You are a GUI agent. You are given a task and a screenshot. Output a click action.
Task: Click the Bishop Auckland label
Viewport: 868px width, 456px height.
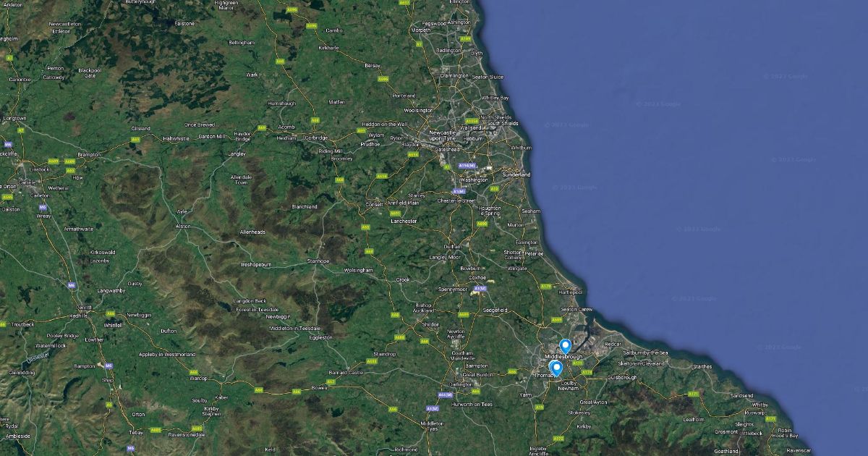423,308
